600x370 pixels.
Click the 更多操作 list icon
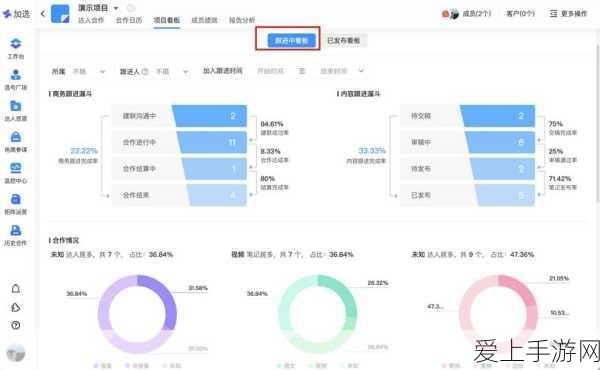click(x=553, y=14)
